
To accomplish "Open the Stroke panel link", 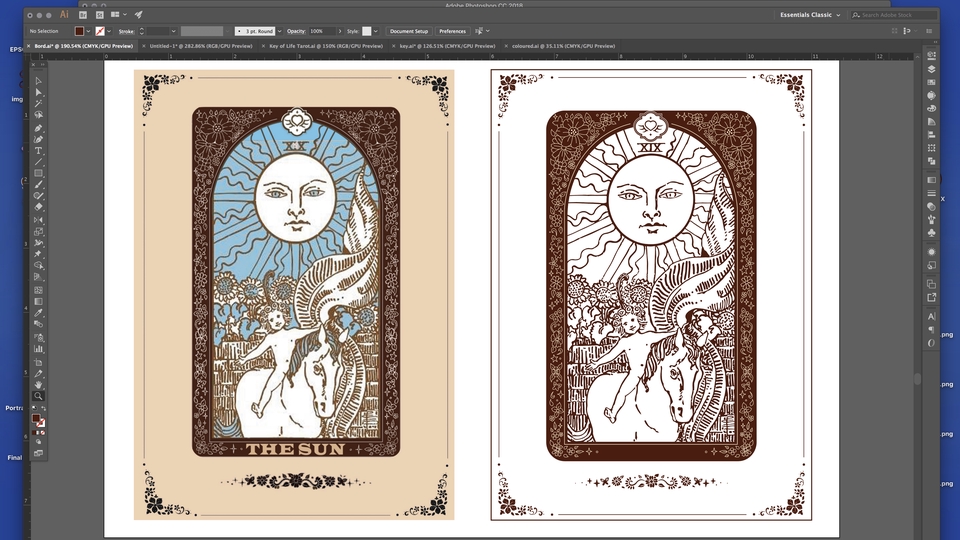I will [126, 31].
